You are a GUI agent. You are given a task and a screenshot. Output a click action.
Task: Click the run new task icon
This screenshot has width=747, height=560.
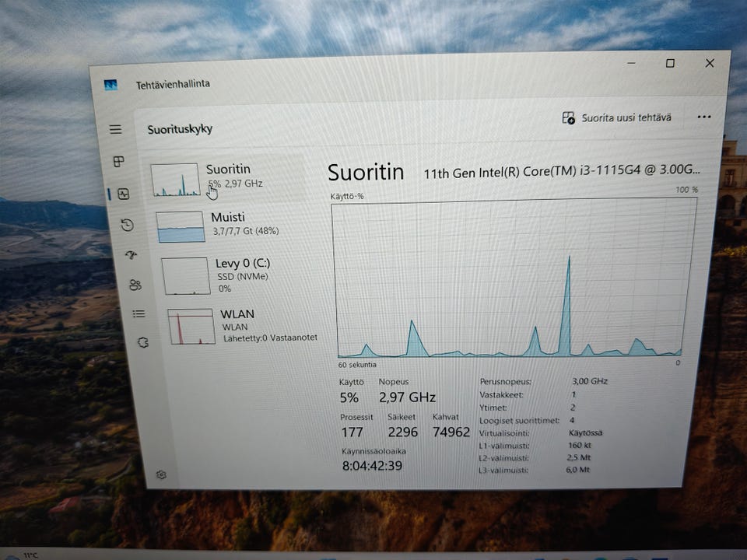point(568,117)
